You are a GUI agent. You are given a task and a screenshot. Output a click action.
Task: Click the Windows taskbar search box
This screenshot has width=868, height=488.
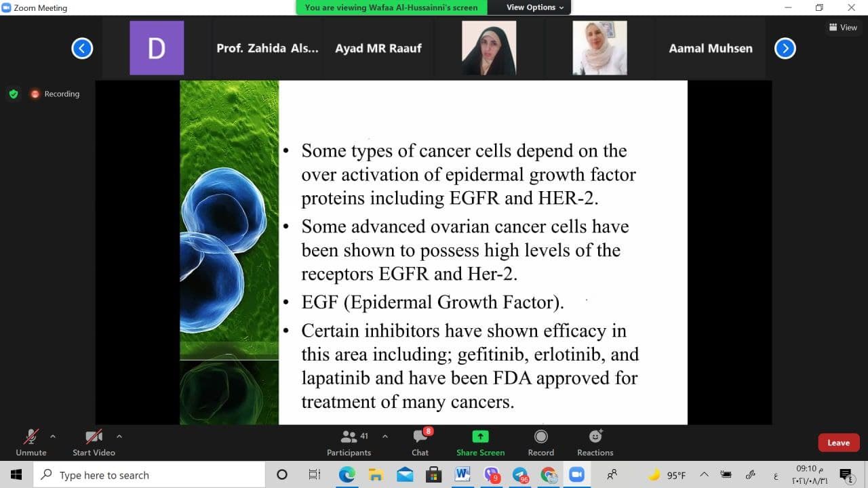(149, 475)
